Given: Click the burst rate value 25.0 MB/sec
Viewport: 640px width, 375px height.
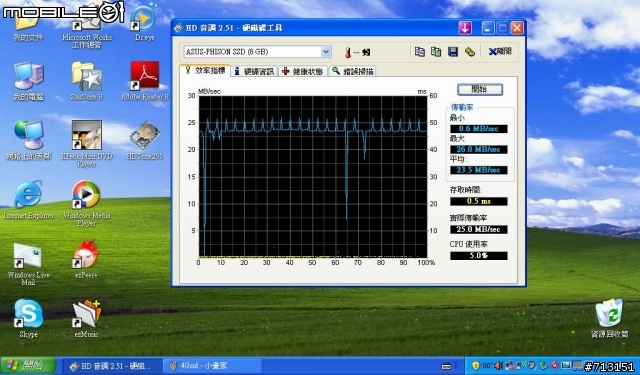Looking at the screenshot, I should pos(479,229).
